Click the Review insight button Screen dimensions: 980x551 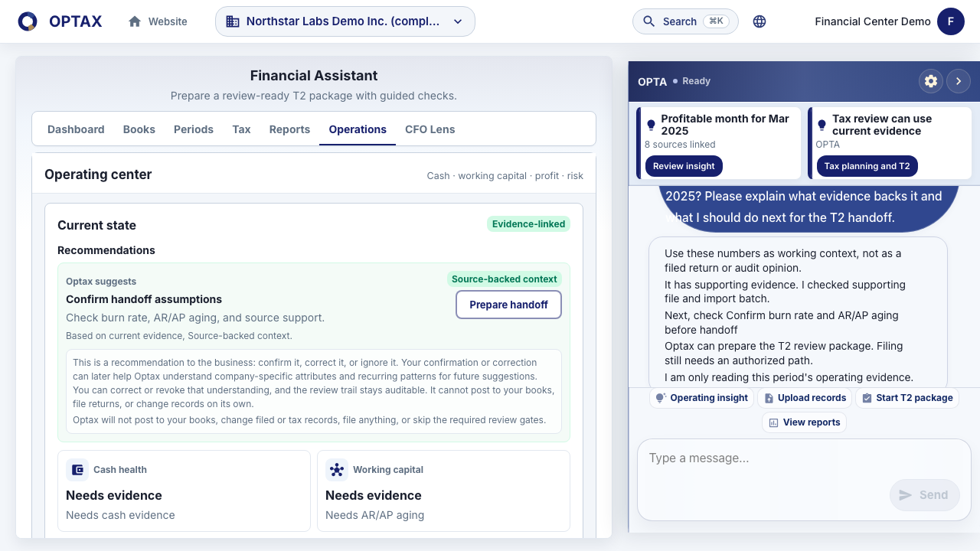click(x=684, y=166)
